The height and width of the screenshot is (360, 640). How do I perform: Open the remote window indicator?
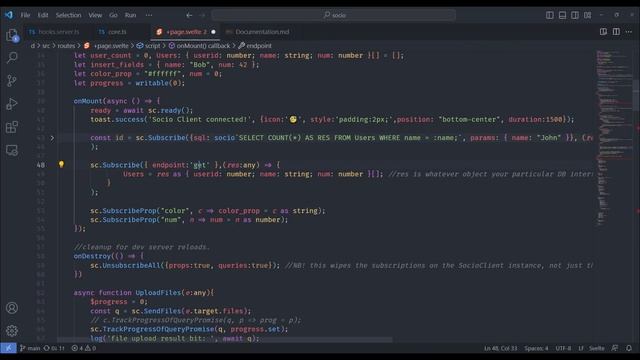[x=8, y=348]
